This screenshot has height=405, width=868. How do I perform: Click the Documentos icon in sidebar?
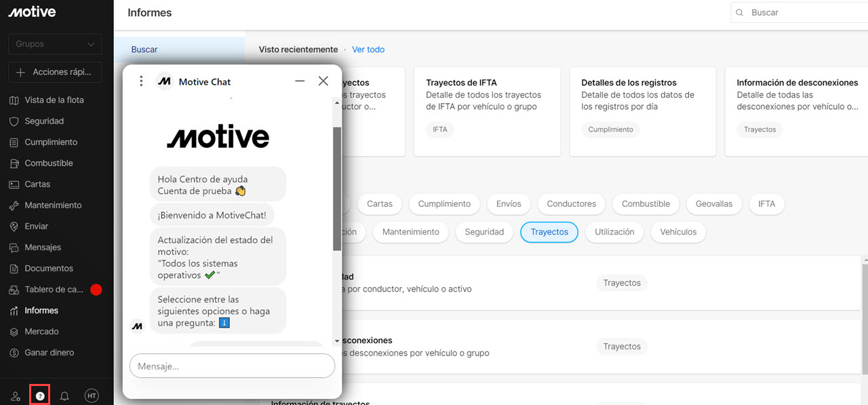14,269
